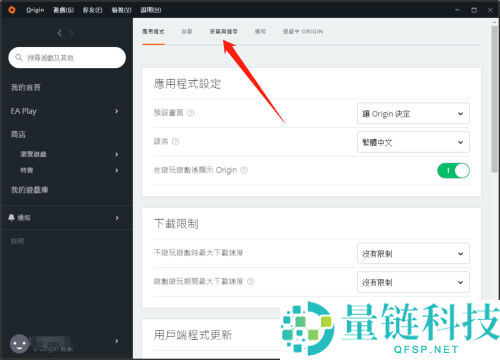
Task: Expand the user account chevron
Action: point(117,341)
